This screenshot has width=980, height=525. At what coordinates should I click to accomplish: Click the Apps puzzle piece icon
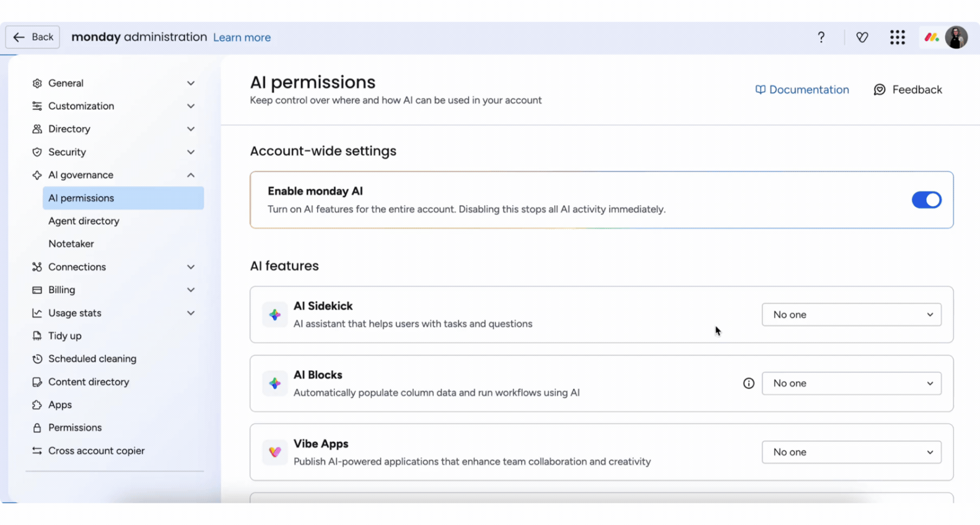pyautogui.click(x=37, y=405)
